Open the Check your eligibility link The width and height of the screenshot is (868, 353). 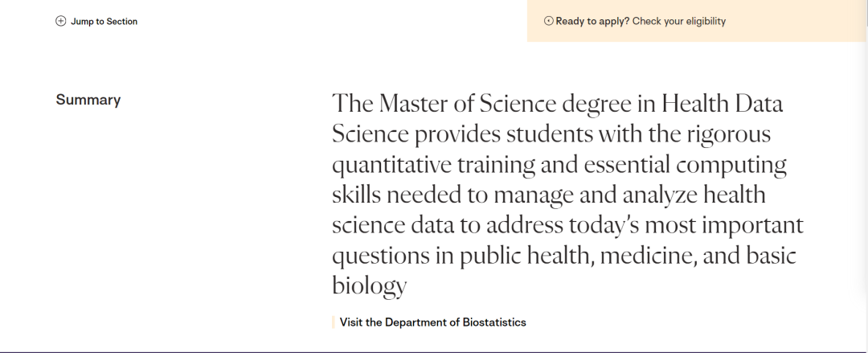[678, 21]
